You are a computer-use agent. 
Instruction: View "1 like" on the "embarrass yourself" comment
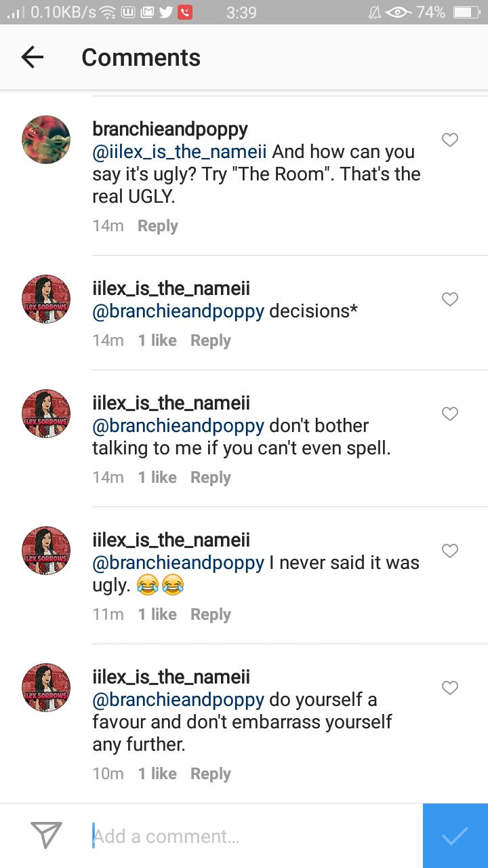coord(157,774)
